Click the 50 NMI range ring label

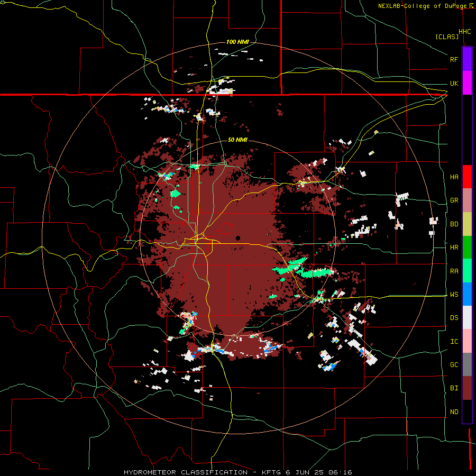(237, 140)
